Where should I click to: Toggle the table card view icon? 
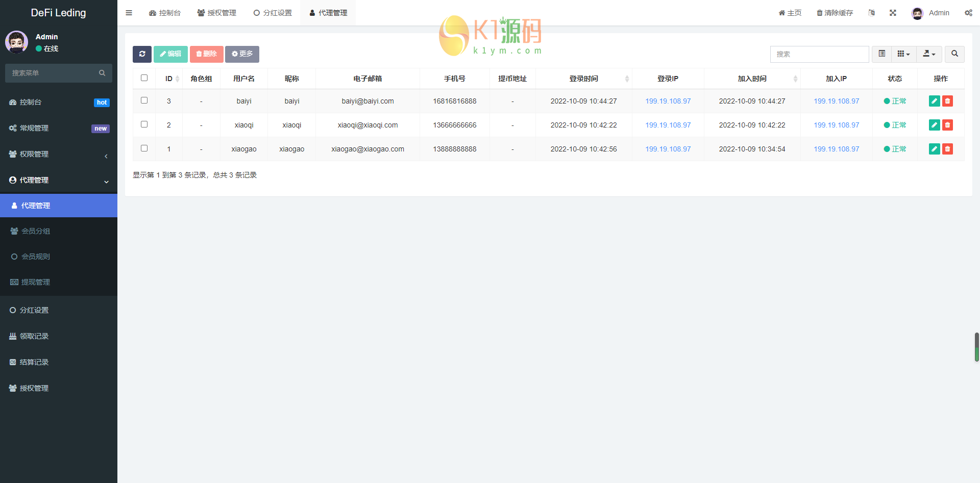(881, 54)
